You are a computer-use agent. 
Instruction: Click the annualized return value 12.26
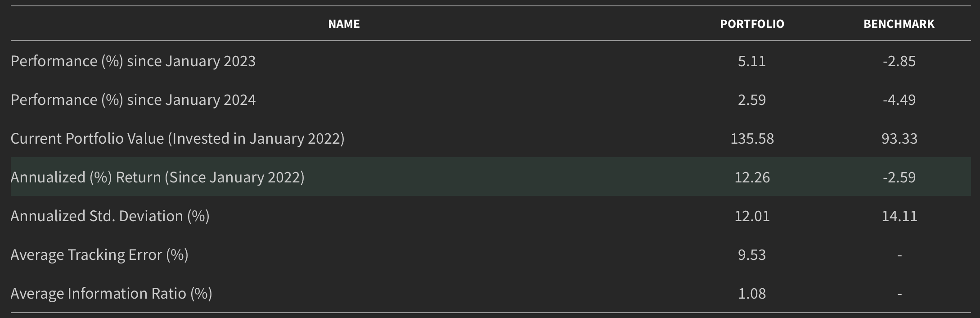pos(752,177)
